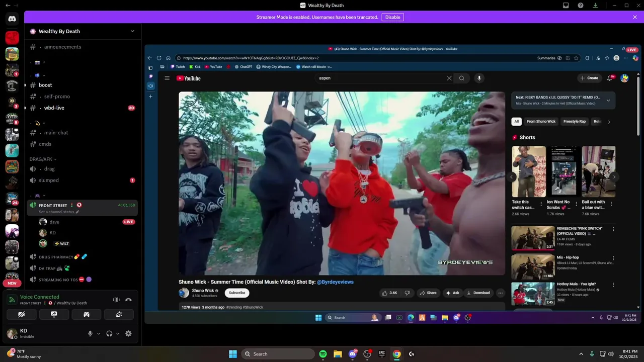Open Epic Games launcher from taskbar

point(382,354)
